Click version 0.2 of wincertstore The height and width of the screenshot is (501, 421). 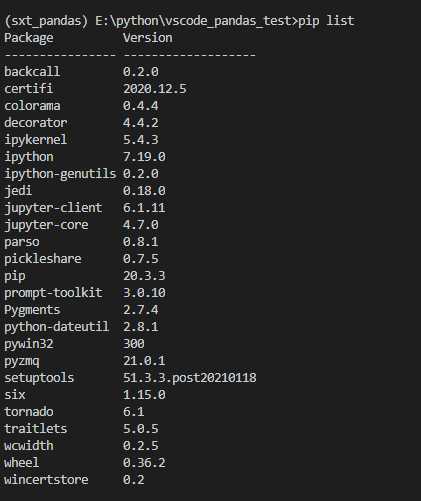click(134, 480)
